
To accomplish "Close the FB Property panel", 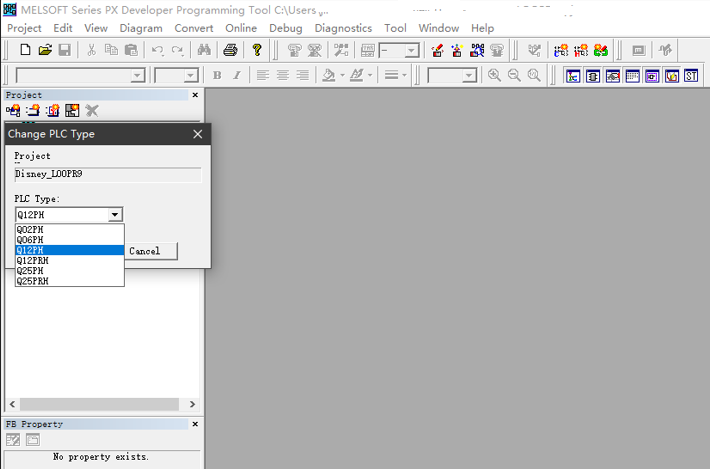I will pos(195,424).
